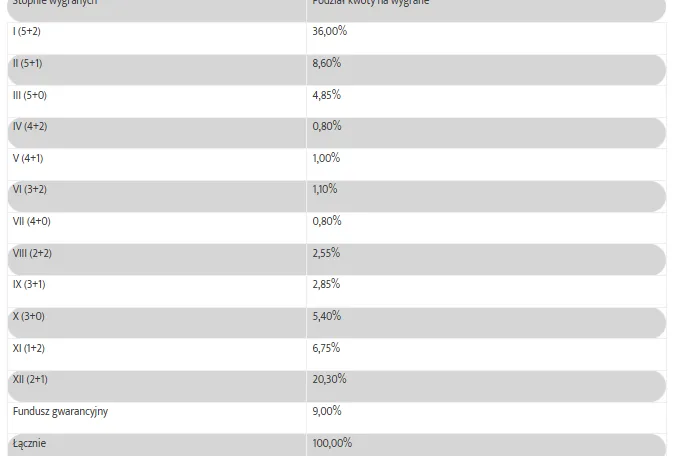Click the III (5+0) row label
Screen dimensions: 676x456
tap(29, 96)
